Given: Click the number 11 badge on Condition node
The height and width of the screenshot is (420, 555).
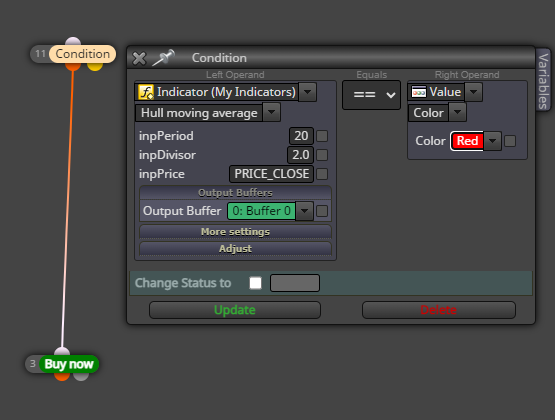Looking at the screenshot, I should tap(40, 54).
